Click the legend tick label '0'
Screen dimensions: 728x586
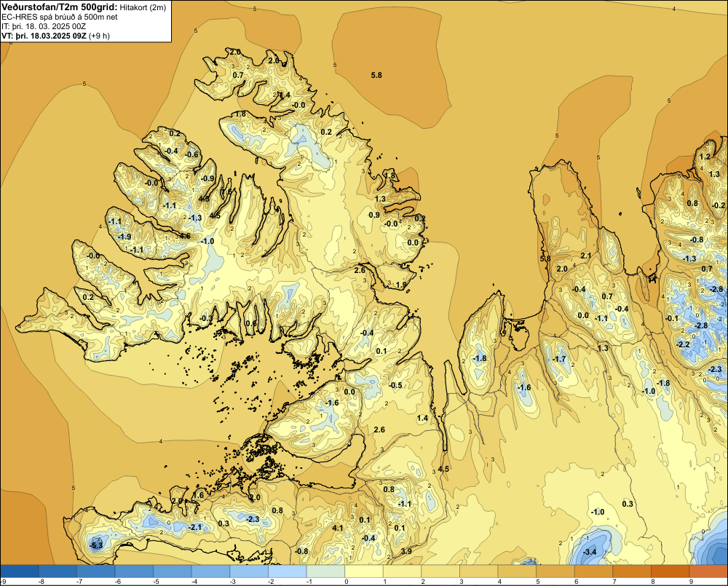click(x=347, y=582)
